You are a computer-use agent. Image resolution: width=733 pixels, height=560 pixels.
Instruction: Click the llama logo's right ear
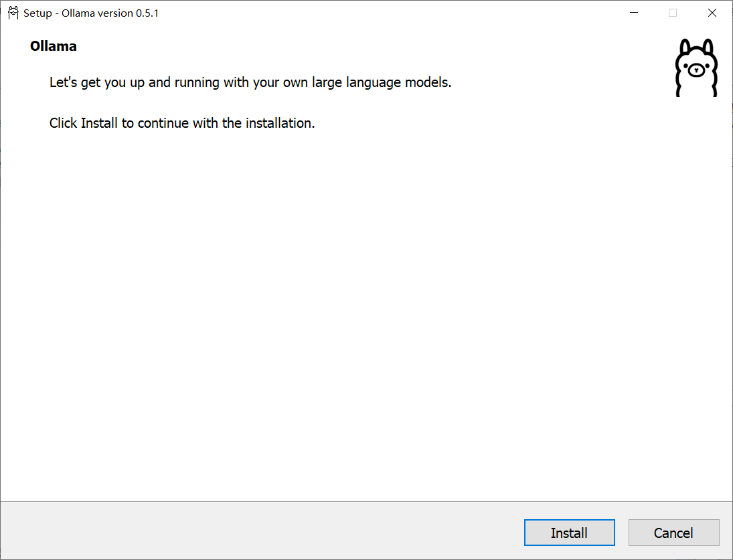click(x=708, y=48)
